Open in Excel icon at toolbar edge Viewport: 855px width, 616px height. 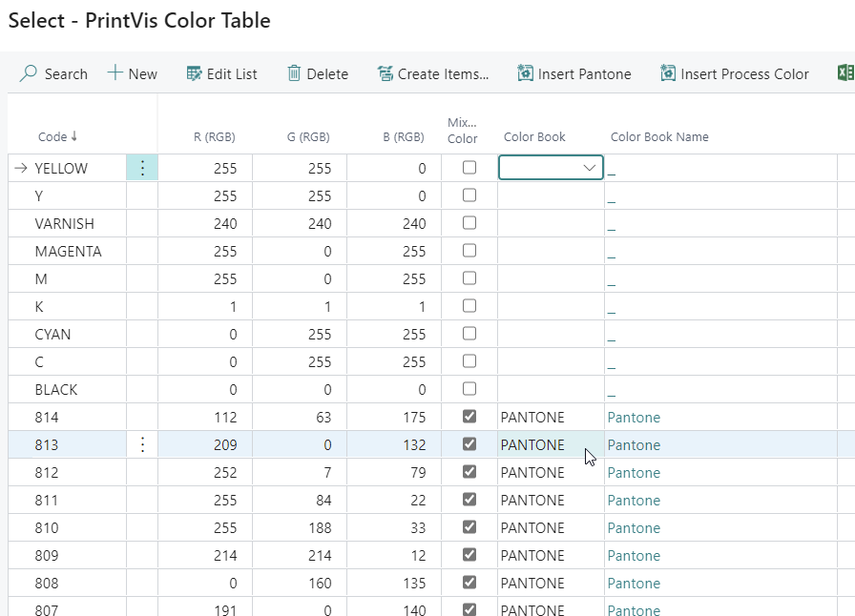845,73
